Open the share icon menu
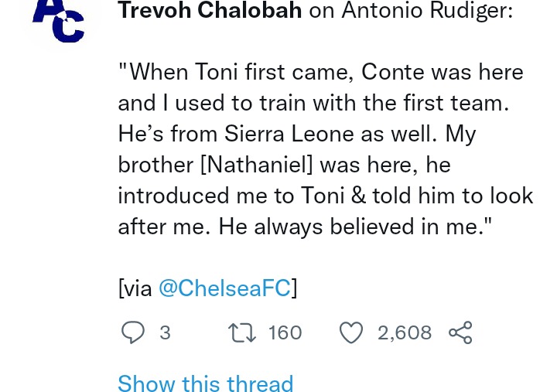The height and width of the screenshot is (392, 557). pyautogui.click(x=460, y=332)
